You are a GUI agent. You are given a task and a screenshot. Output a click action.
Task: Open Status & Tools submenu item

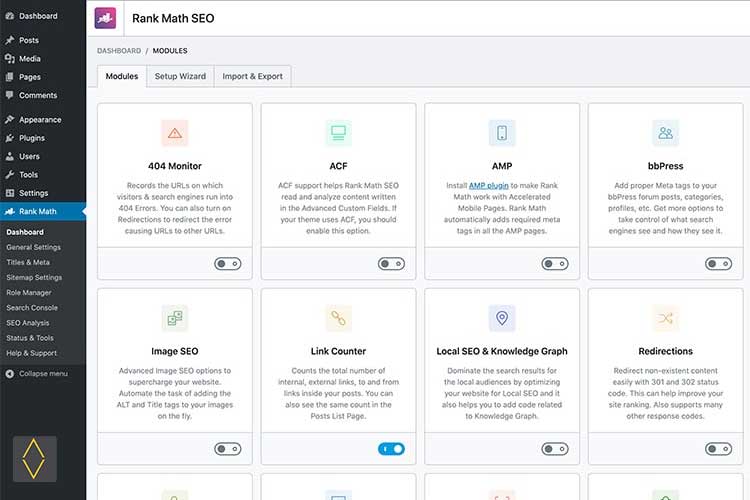[x=30, y=338]
